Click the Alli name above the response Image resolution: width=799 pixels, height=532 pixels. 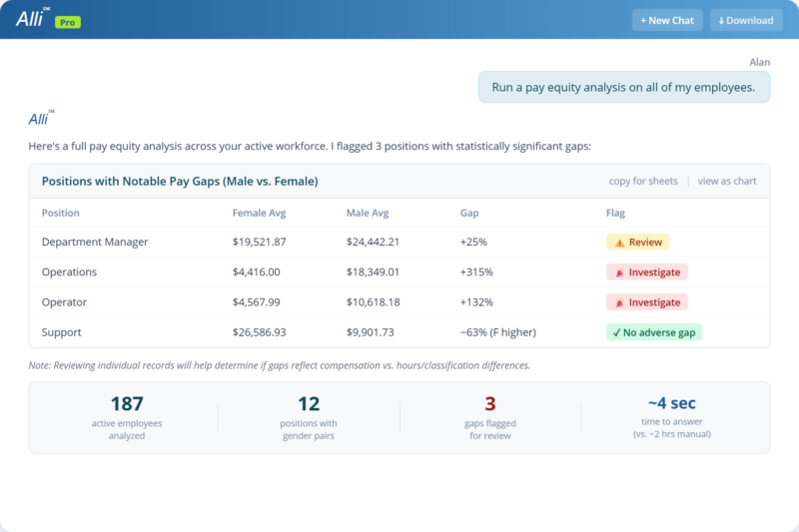41,118
